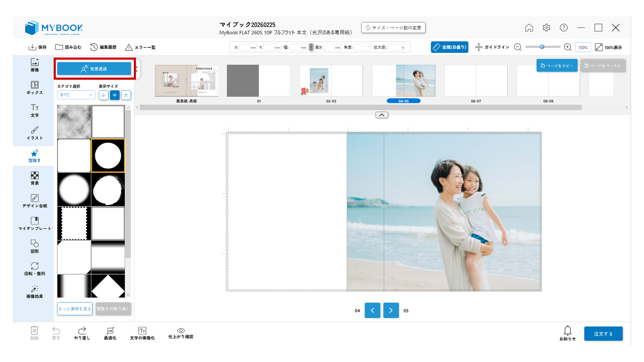This screenshot has width=644, height=362.
Task: Click the page thumbnails horizontal scrollbar
Action: 361,108
